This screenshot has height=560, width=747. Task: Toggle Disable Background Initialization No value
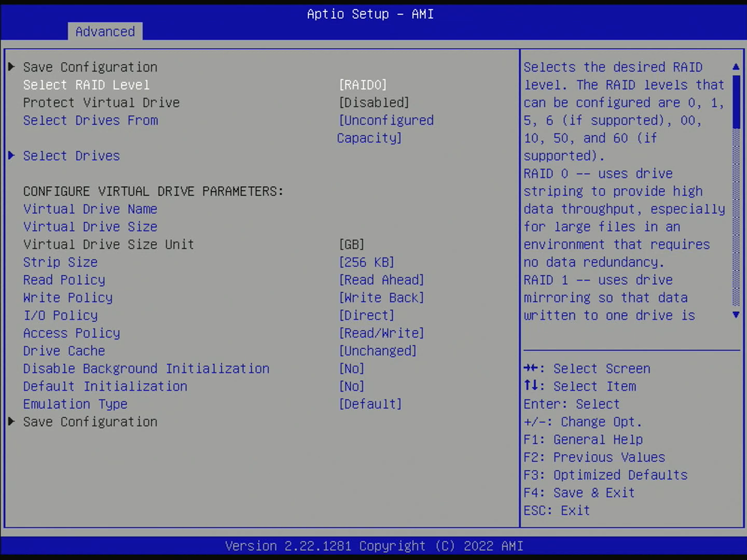[351, 369]
